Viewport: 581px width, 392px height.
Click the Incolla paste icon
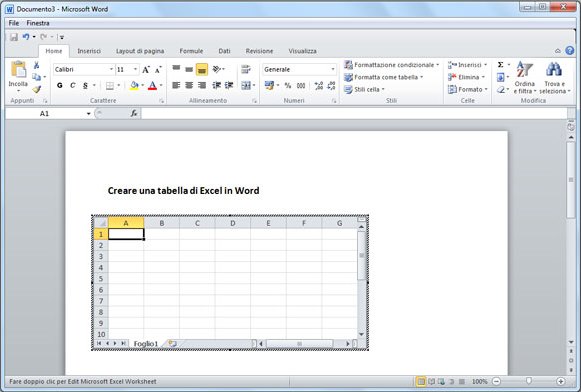(x=18, y=69)
